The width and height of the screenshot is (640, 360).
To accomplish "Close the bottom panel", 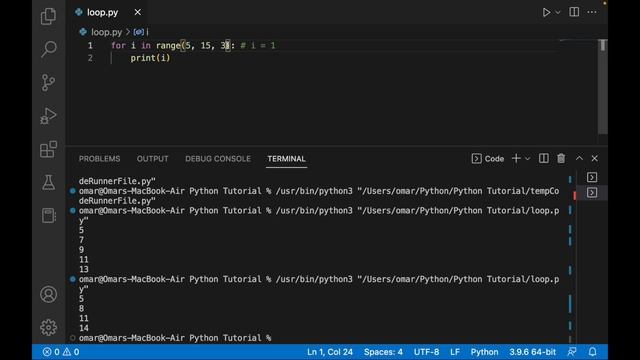I will (595, 158).
